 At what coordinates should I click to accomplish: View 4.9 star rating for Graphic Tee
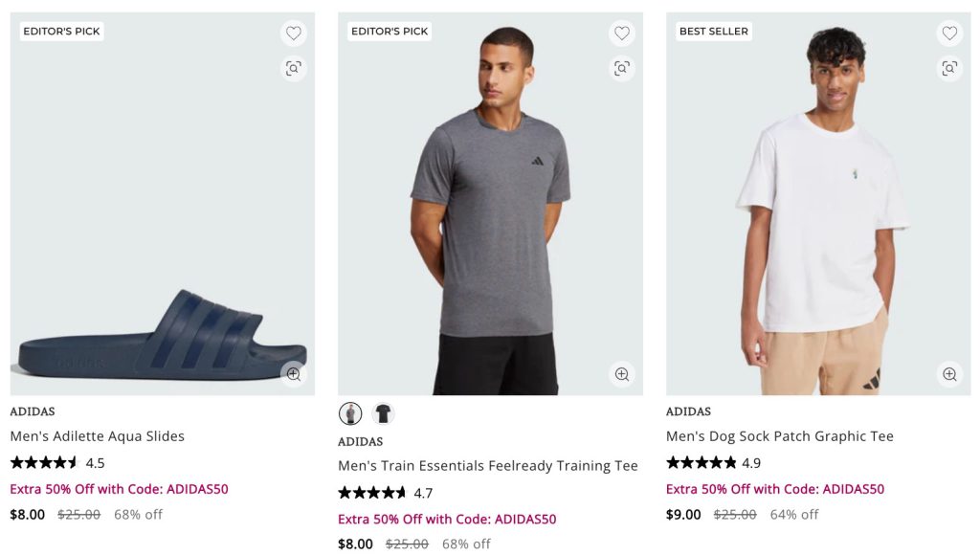tap(713, 463)
